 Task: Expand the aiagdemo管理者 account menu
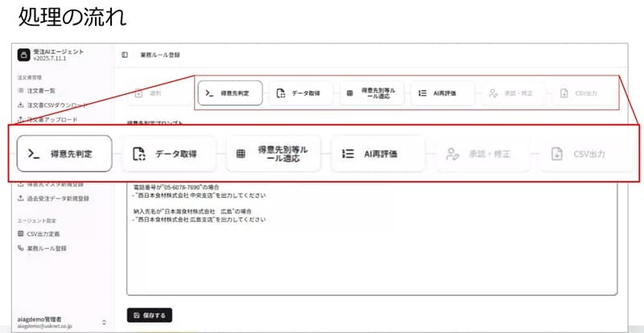103,321
